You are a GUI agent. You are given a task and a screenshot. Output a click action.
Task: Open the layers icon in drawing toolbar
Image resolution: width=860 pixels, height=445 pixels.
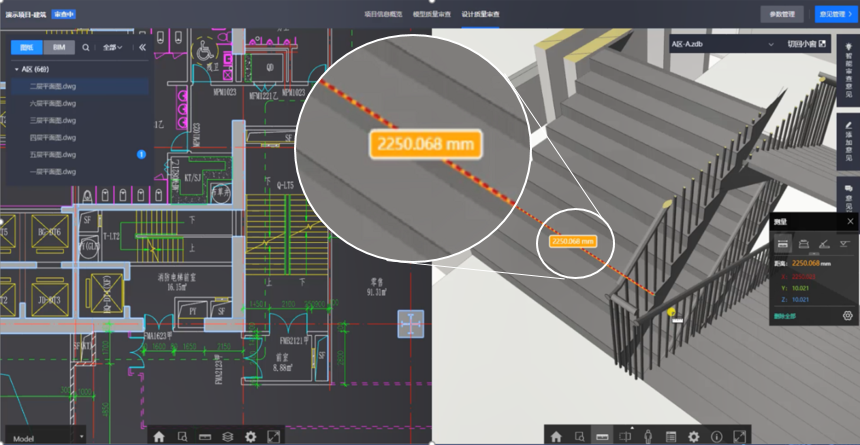227,436
